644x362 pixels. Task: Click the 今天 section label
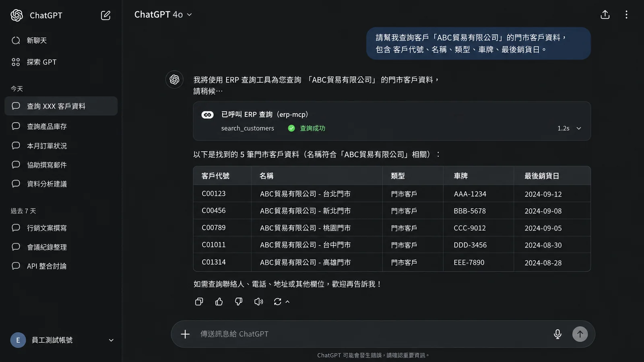click(17, 88)
